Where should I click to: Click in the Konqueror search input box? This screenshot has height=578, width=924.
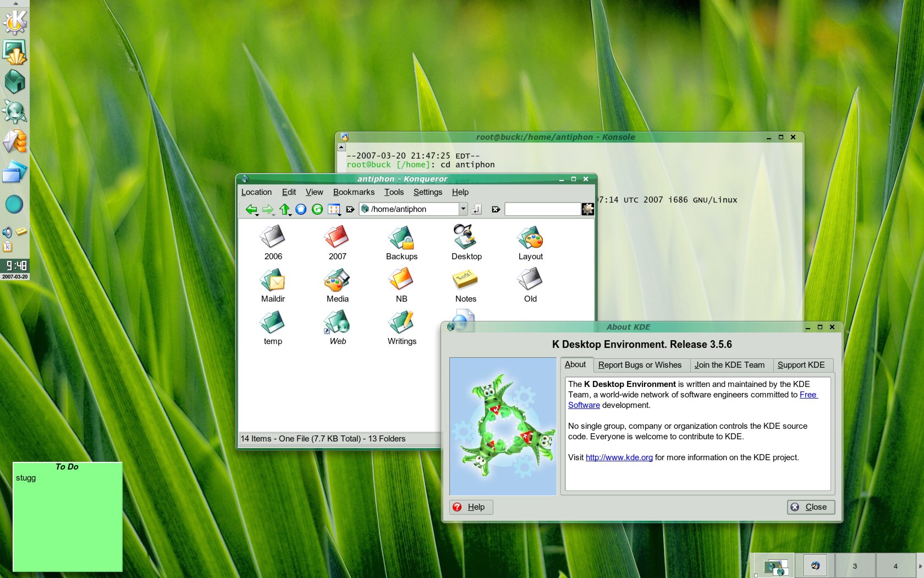(x=542, y=209)
